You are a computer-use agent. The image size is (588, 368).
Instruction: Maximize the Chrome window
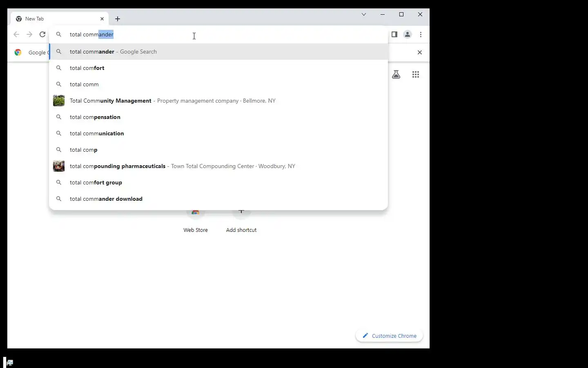(x=401, y=14)
